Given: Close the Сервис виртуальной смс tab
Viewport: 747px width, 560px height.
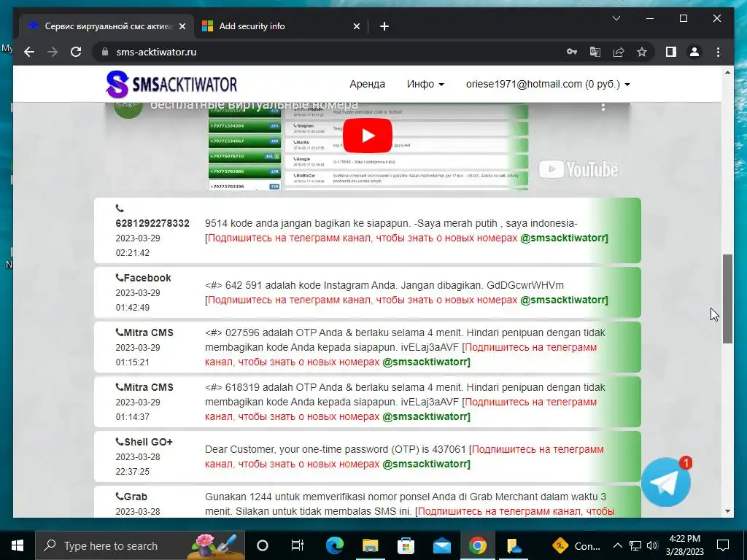Looking at the screenshot, I should tap(182, 26).
